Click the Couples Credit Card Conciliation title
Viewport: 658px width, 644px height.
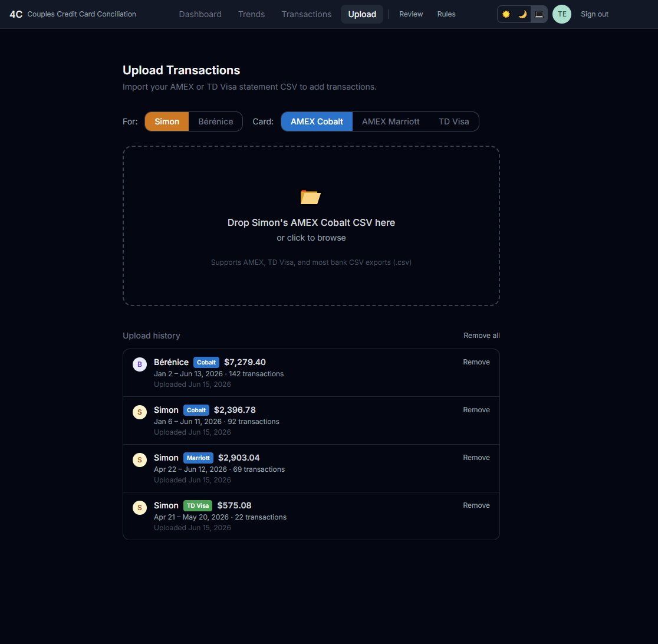click(81, 14)
